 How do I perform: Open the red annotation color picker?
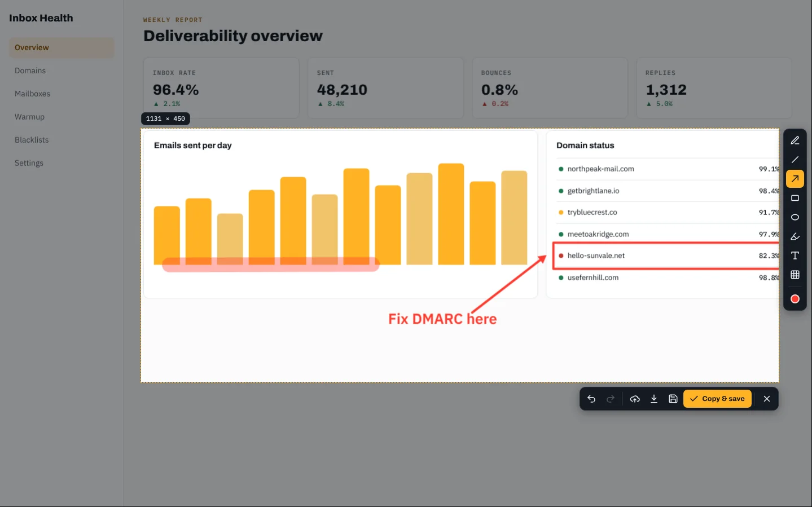[795, 299]
